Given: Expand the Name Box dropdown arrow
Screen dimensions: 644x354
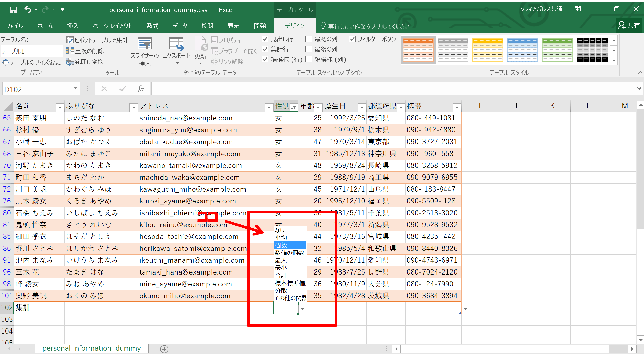Looking at the screenshot, I should [75, 88].
